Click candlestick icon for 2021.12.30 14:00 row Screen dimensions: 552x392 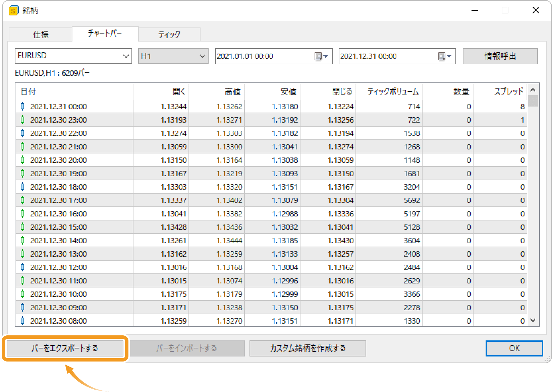tap(22, 241)
